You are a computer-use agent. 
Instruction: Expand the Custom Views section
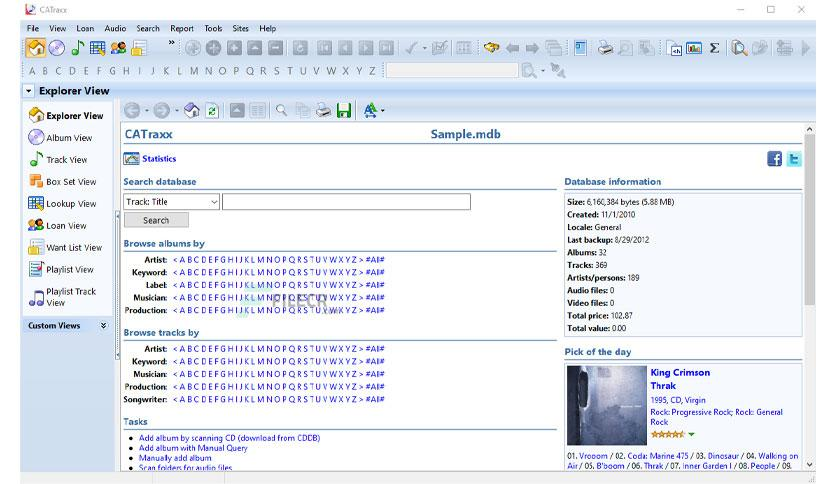point(103,326)
